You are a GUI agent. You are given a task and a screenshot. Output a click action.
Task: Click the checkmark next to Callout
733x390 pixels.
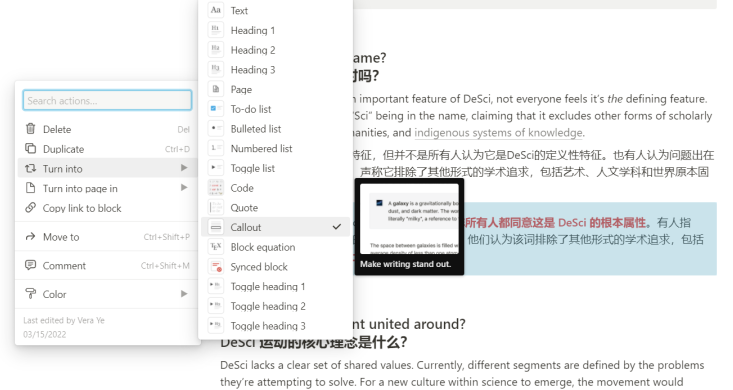(337, 227)
